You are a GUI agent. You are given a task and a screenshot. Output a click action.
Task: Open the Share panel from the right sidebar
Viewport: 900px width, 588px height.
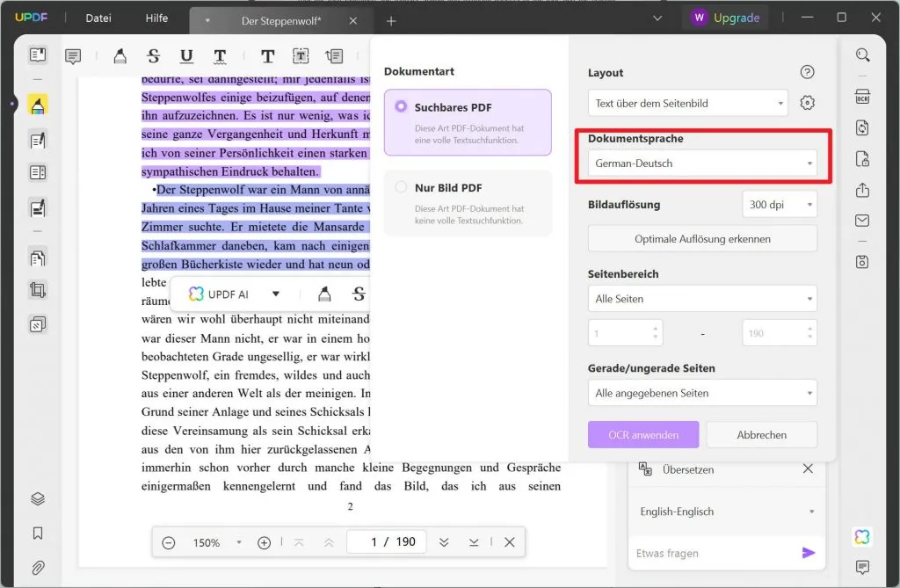861,189
